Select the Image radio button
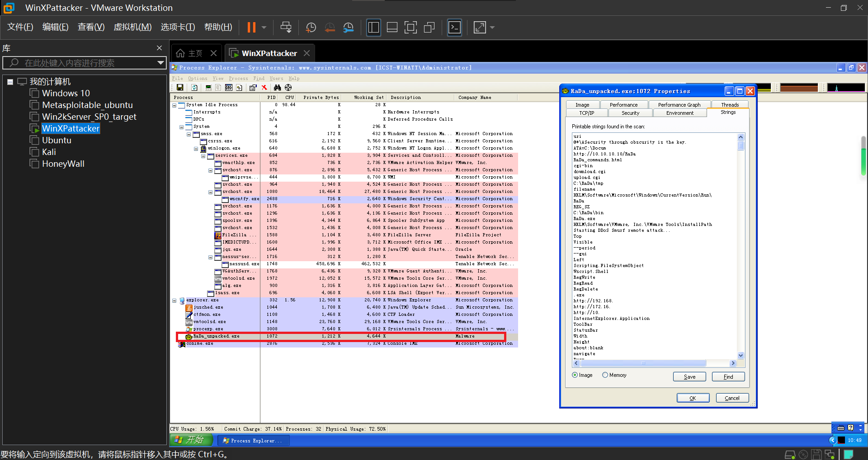Screen dimensions: 868x460 pos(575,375)
